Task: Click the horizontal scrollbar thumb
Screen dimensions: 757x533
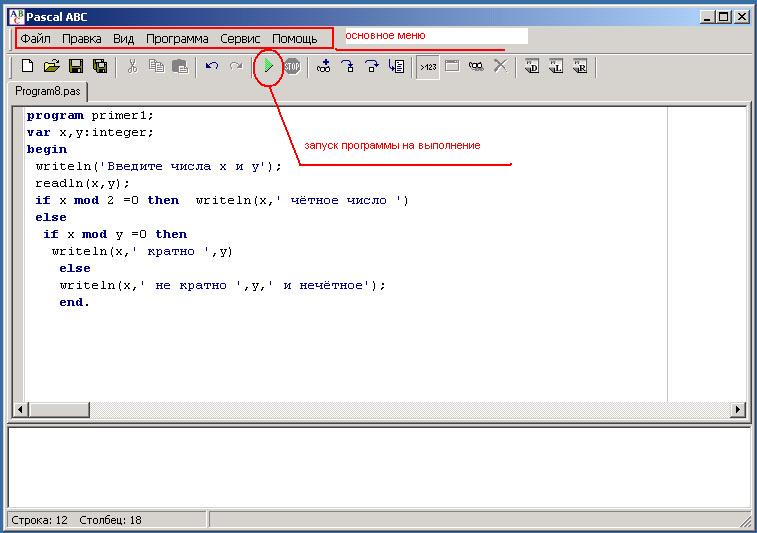Action: pos(58,409)
